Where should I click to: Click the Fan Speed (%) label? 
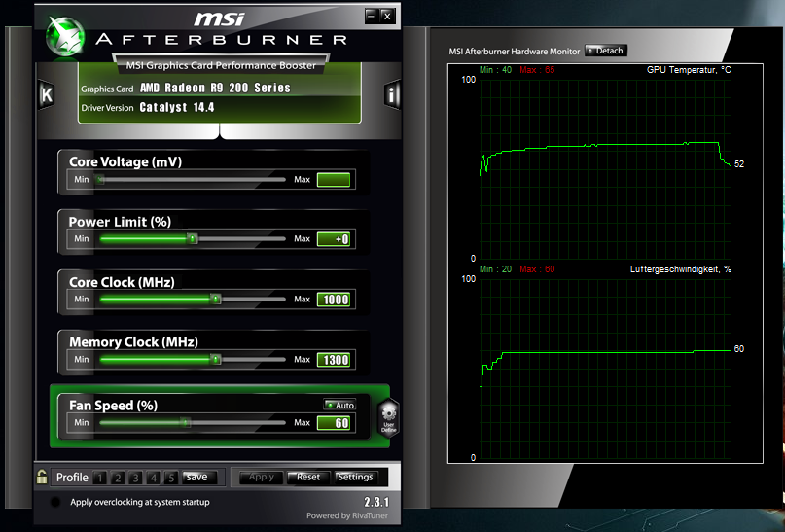[x=113, y=406]
